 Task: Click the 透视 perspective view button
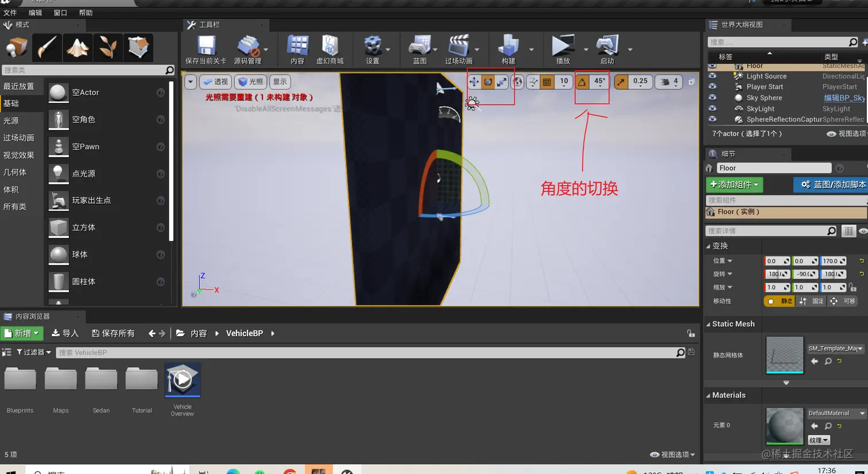point(215,82)
